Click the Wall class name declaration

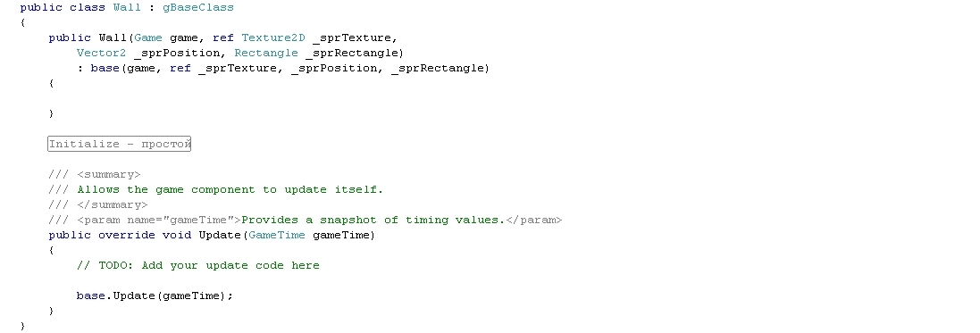127,7
